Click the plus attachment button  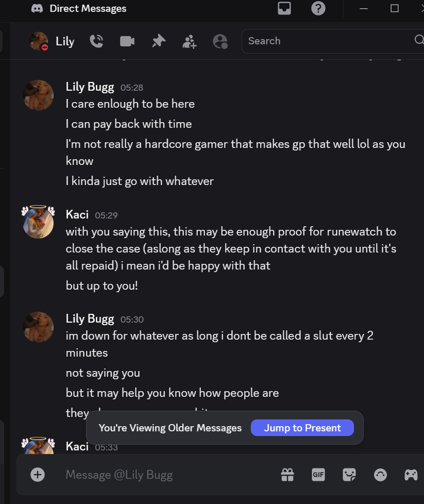38,474
